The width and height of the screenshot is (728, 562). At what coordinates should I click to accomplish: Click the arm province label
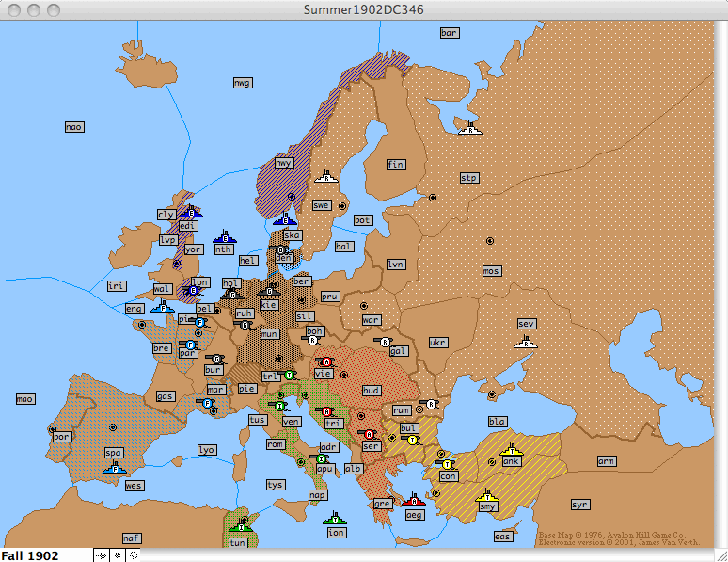pyautogui.click(x=607, y=461)
